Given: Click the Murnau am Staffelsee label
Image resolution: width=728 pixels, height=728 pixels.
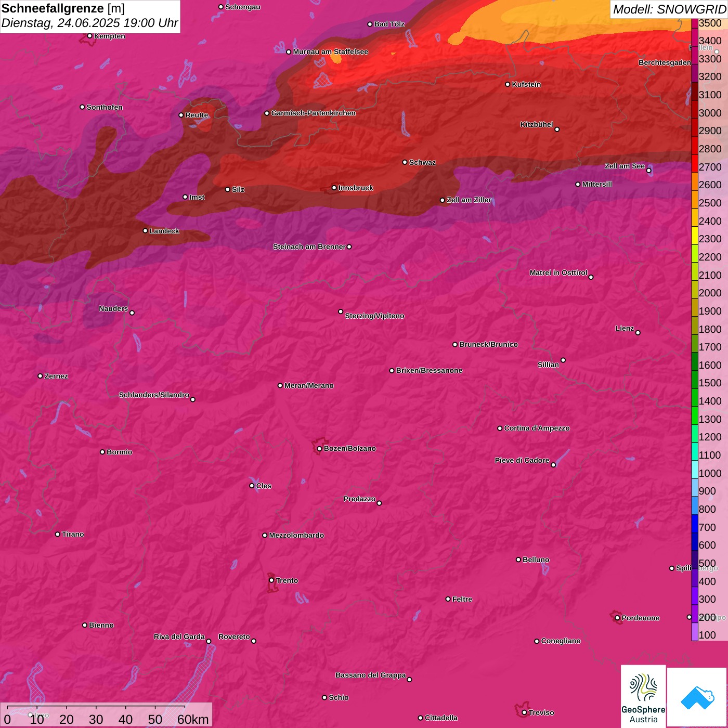Looking at the screenshot, I should (330, 51).
